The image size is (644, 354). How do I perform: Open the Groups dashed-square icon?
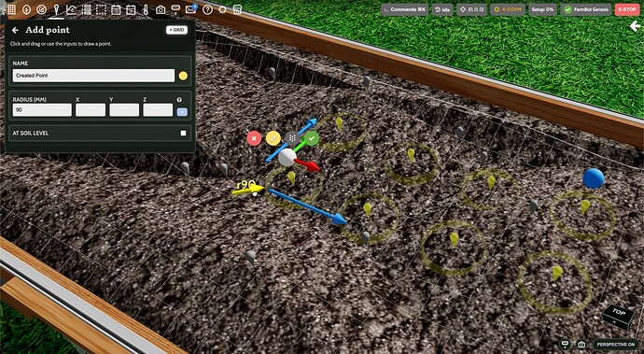[101, 9]
